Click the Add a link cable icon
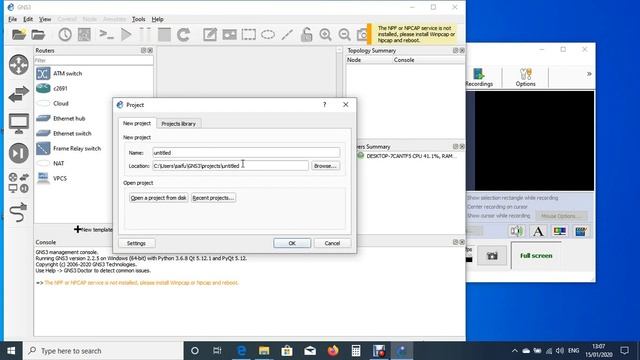Image resolution: width=640 pixels, height=360 pixels. coord(19,212)
